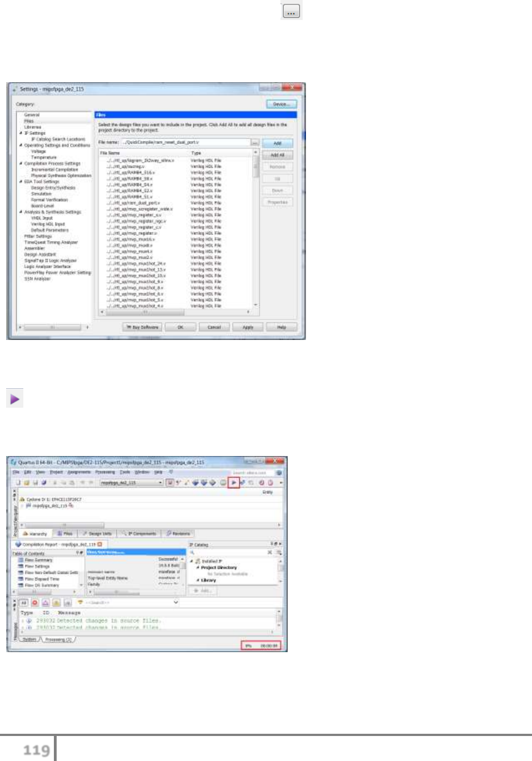Image resolution: width=532 pixels, height=761 pixels.
Task: Select the General category
Action: (x=32, y=115)
